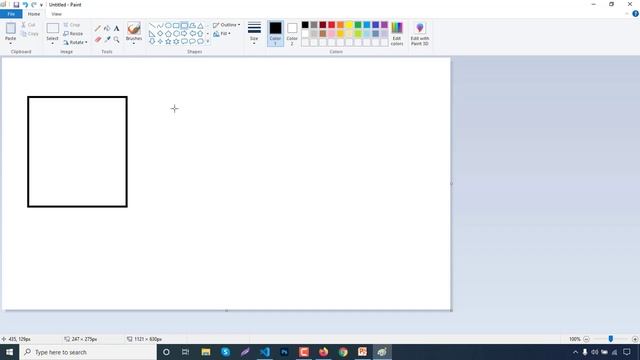Choose the Right arrow shape

184,33
